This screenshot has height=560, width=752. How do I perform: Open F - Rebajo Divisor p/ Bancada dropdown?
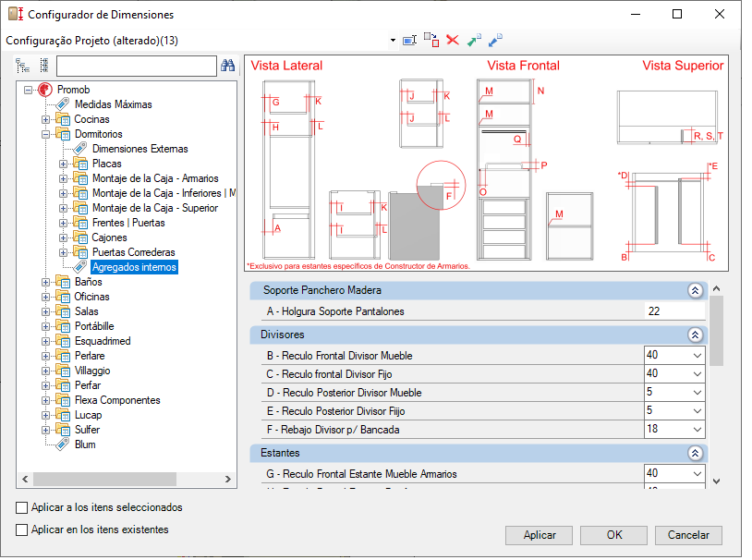tap(697, 430)
